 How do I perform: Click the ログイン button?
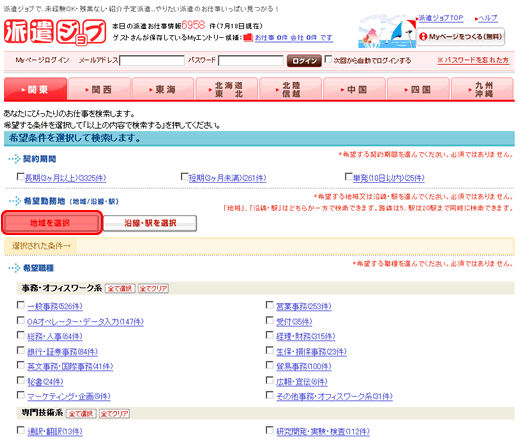pyautogui.click(x=304, y=61)
